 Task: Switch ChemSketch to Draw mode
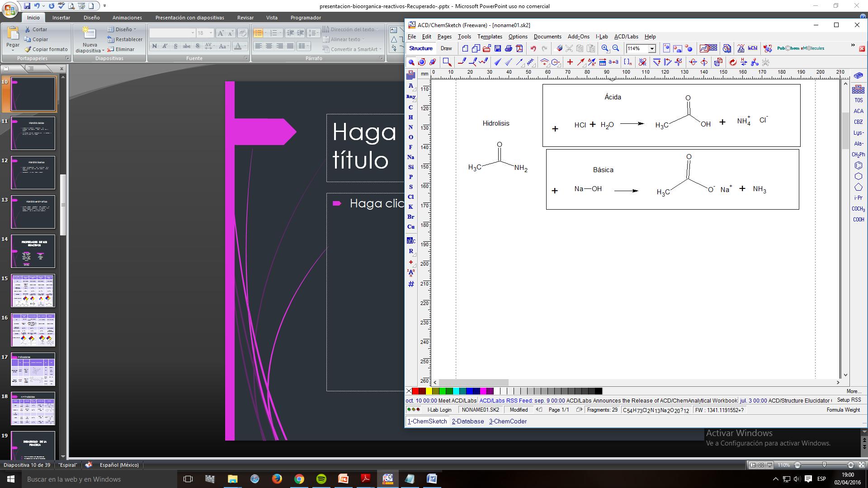pos(446,48)
